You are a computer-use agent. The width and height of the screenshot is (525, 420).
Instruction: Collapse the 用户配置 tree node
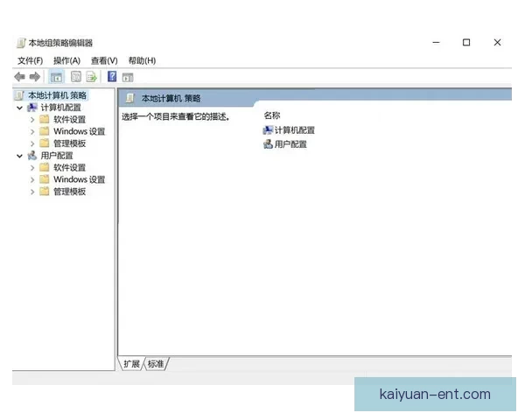pyautogui.click(x=20, y=156)
